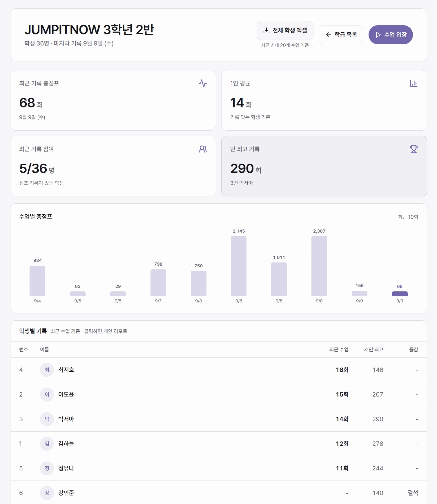Click the highlighted bar labeled 68
This screenshot has height=504, width=437.
point(400,294)
